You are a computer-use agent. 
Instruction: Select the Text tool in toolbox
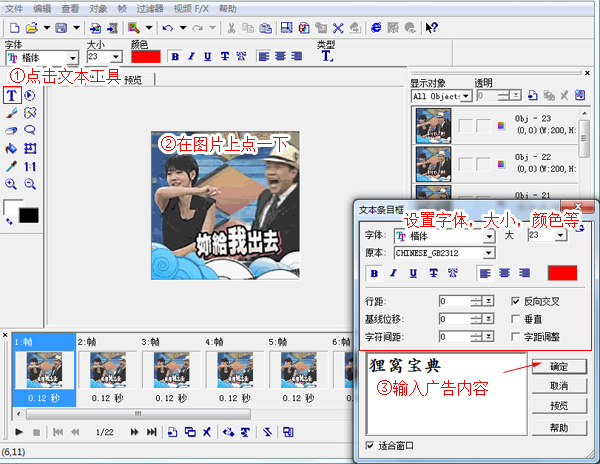point(12,95)
